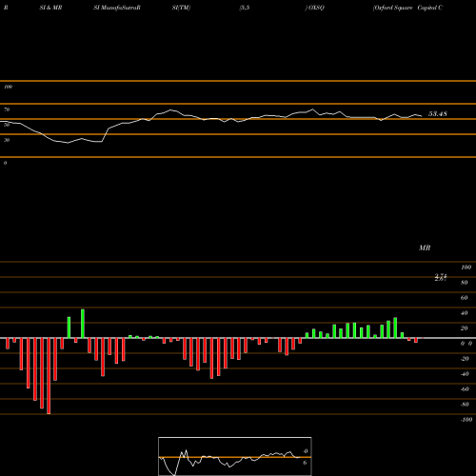The height and width of the screenshot is (476, 476).
Task: Click the SI MunafaSutraR header text
Action: pos(117,8)
